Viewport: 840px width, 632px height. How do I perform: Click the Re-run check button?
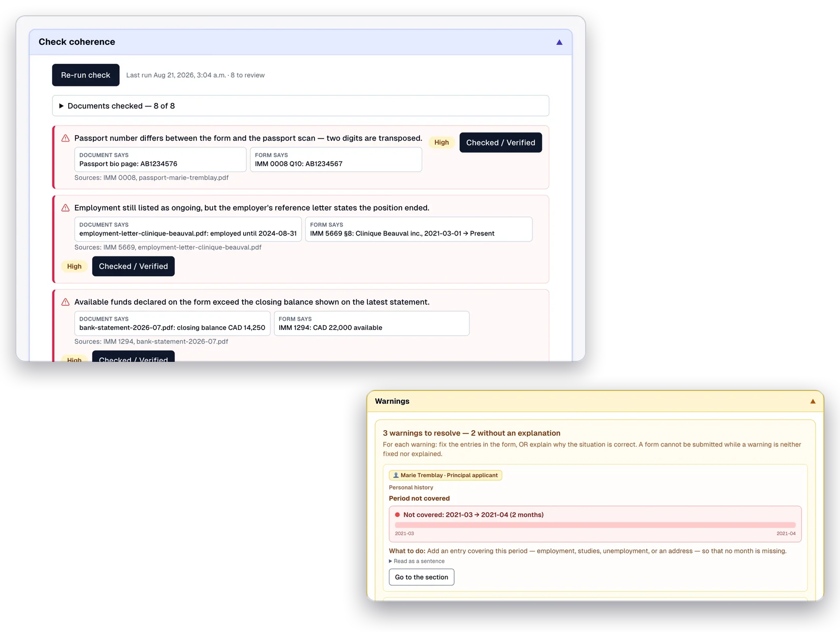[x=86, y=75]
